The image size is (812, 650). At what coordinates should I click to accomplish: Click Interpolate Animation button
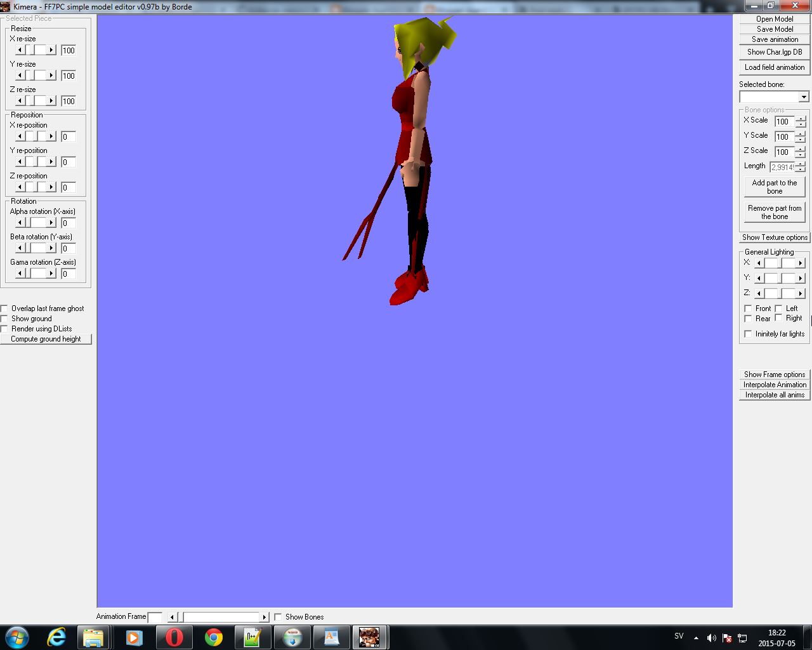(x=775, y=385)
